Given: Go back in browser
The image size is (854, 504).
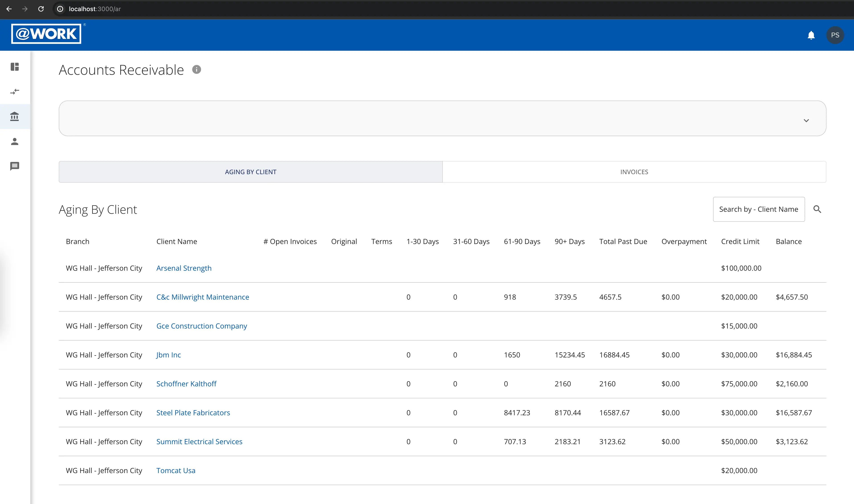Looking at the screenshot, I should [9, 9].
